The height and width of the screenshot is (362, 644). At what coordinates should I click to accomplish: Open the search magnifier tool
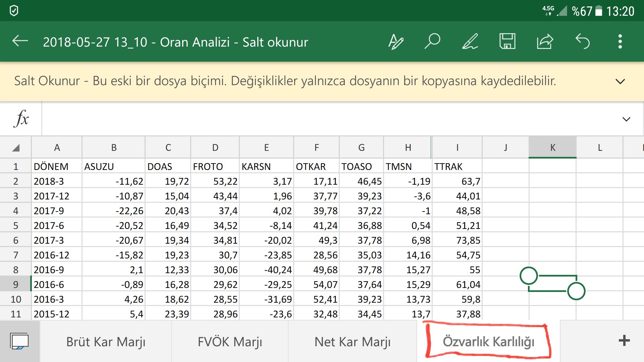pos(432,42)
